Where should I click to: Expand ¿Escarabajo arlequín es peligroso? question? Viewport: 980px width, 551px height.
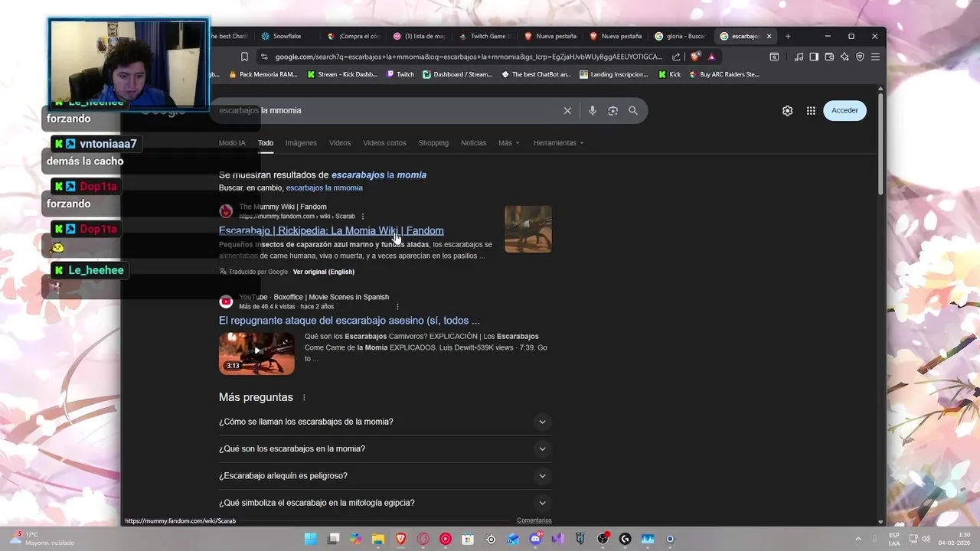(x=384, y=475)
